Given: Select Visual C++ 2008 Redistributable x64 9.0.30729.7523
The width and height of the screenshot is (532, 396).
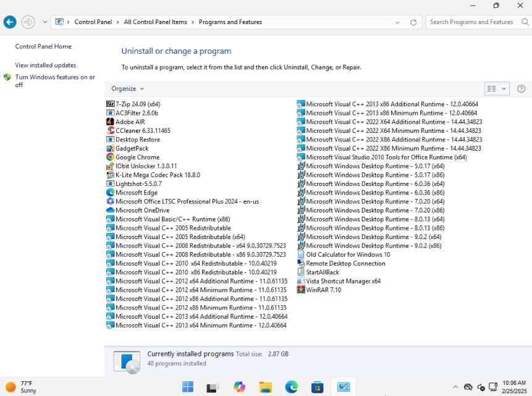Looking at the screenshot, I should click(x=196, y=246).
